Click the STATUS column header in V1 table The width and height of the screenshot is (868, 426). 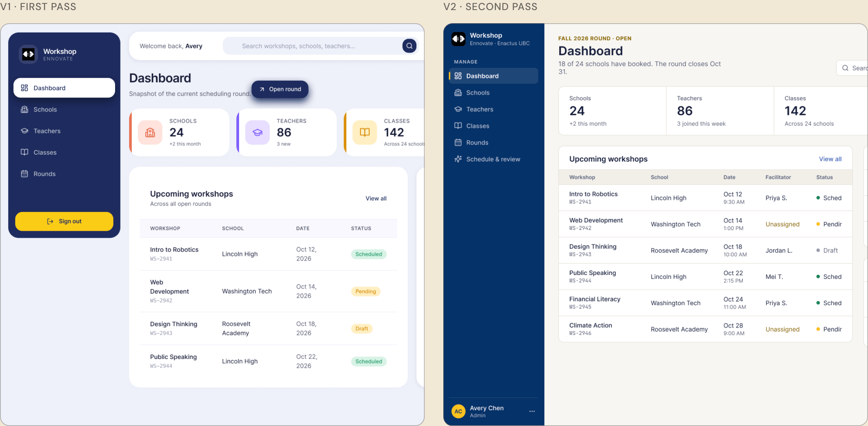coord(361,228)
